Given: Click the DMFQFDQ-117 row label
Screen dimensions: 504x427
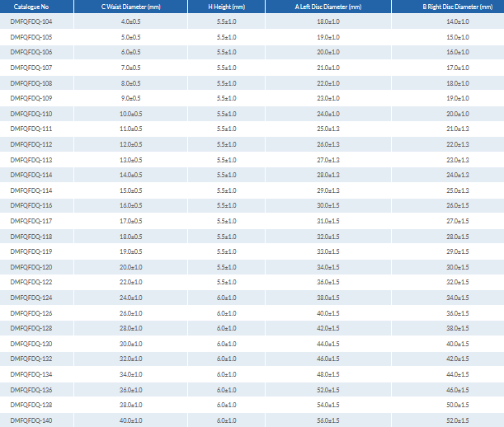Looking at the screenshot, I should coord(31,221).
